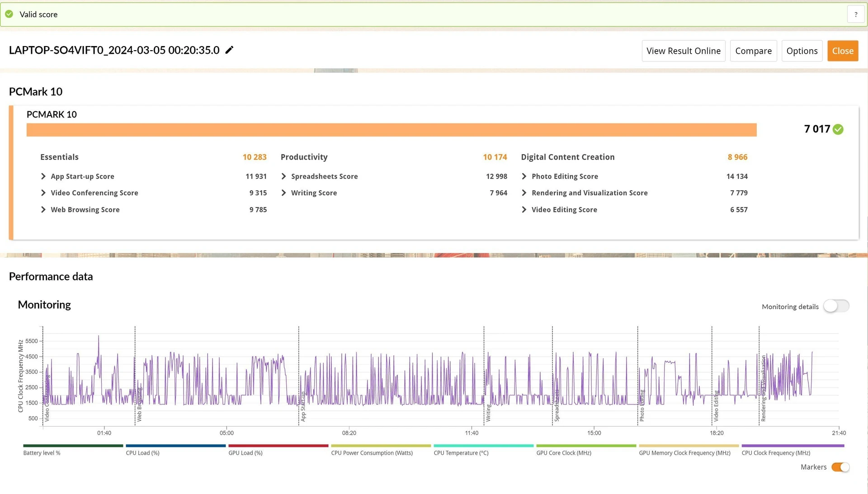Select GPU Core Clock legend swatch

586,446
